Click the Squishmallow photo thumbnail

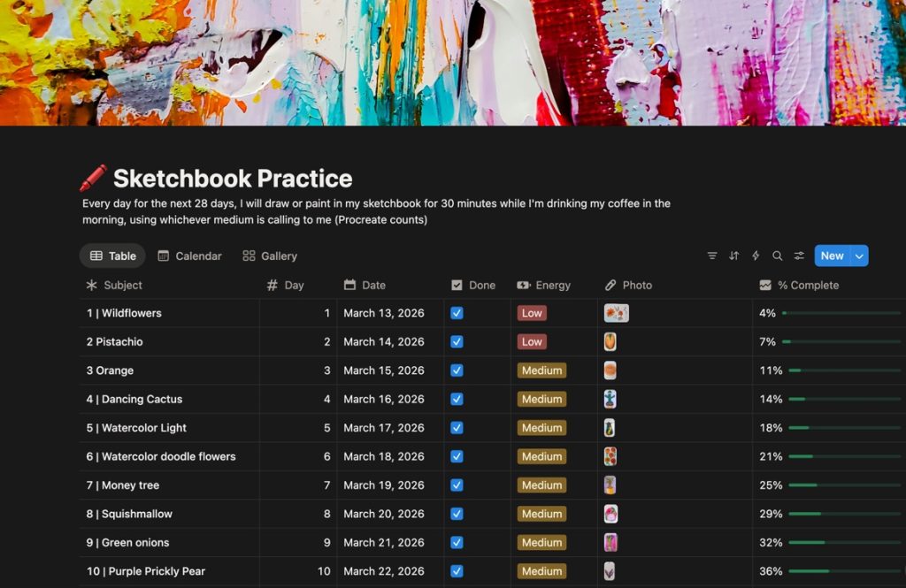611,514
